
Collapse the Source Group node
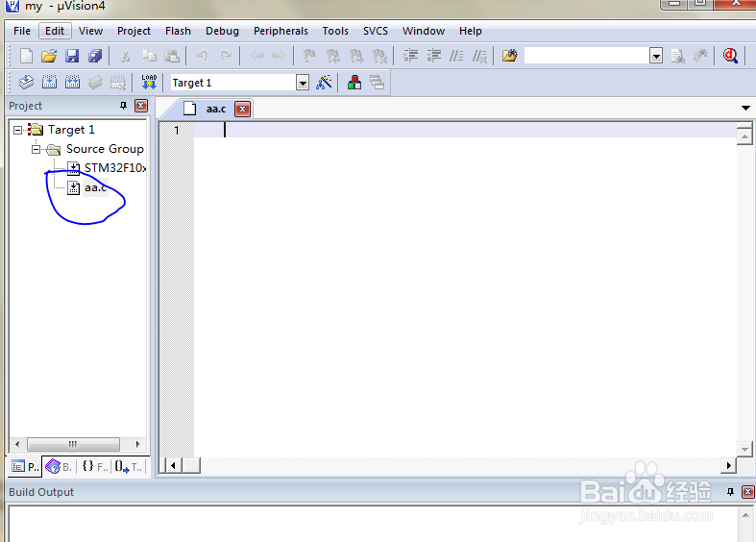tap(37, 150)
